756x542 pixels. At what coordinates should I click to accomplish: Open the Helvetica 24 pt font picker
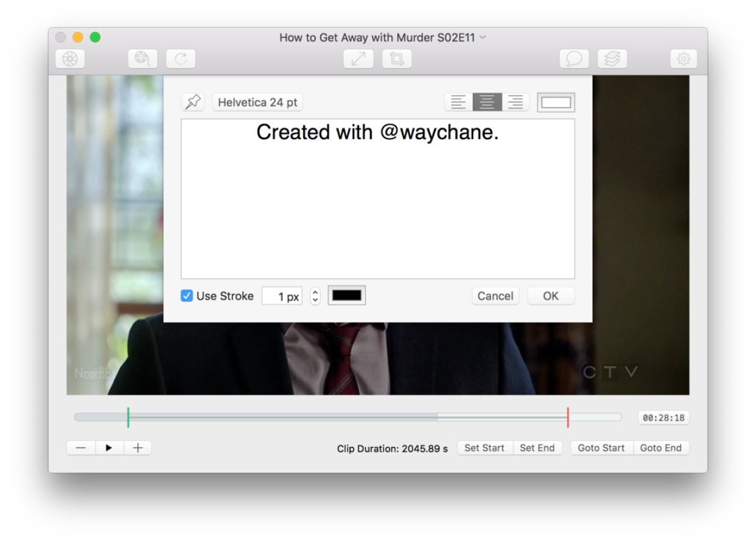258,102
